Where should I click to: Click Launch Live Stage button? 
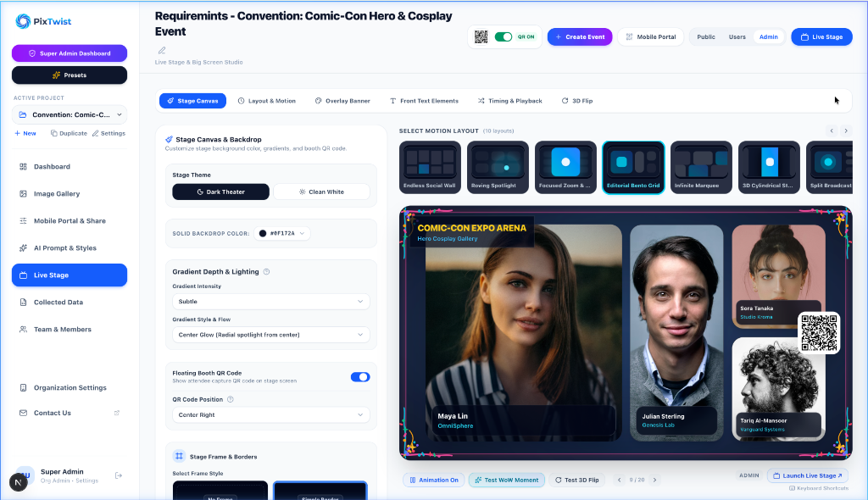(x=807, y=475)
